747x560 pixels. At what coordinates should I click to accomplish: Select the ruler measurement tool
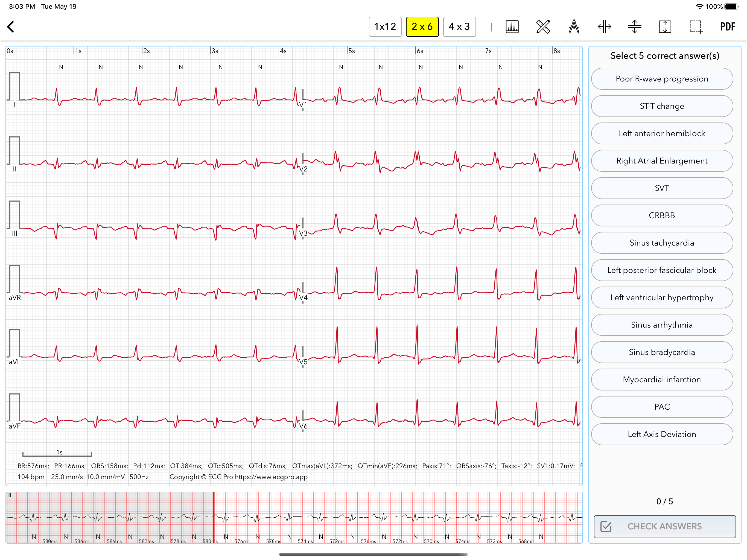(543, 27)
